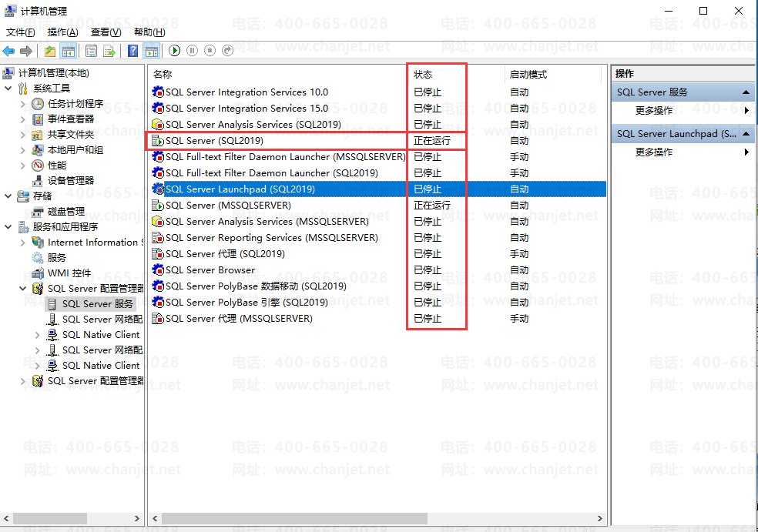Select SQL Full-text Filter Daemon Launcher (MSSQLSERVER)
The height and width of the screenshot is (532, 758).
[378, 157]
